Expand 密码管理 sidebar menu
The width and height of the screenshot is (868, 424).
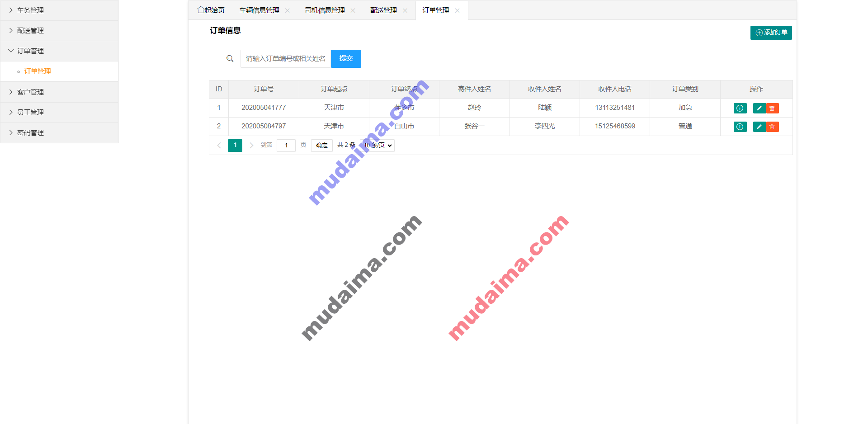pos(59,132)
